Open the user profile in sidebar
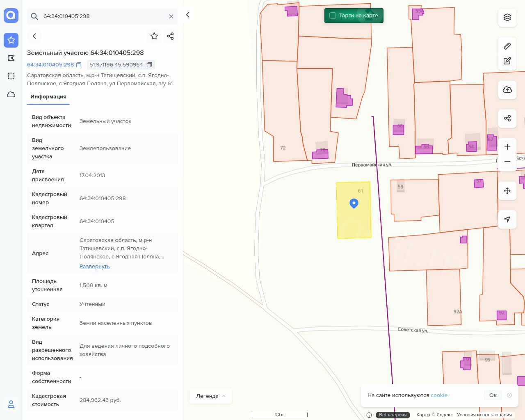 11,404
